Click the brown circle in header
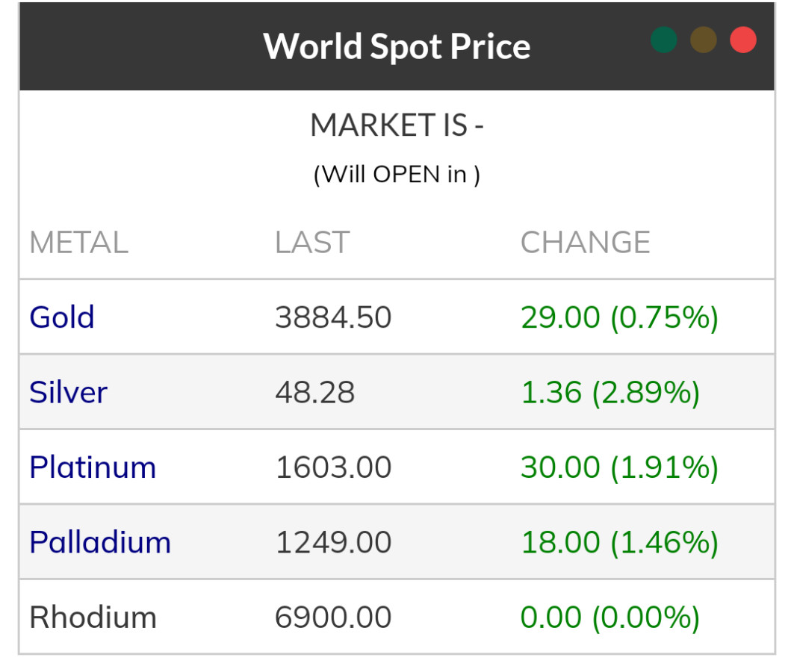This screenshot has width=794, height=672. [704, 40]
